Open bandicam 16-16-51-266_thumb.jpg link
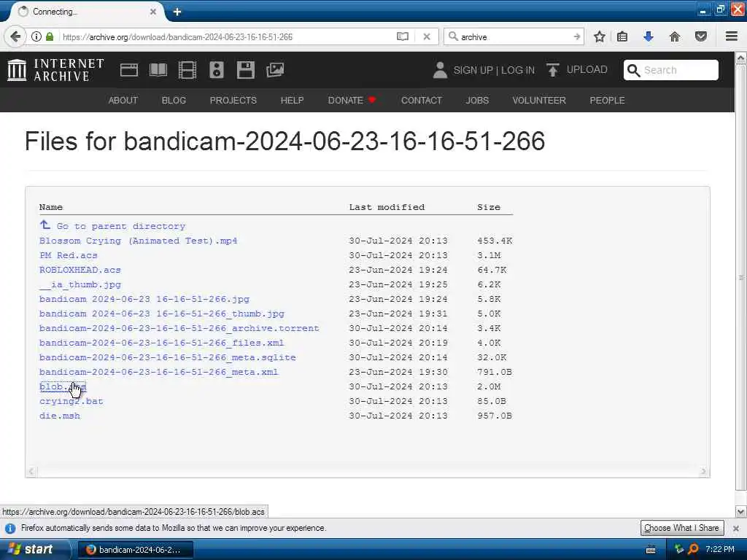The image size is (747, 560). coord(161,314)
